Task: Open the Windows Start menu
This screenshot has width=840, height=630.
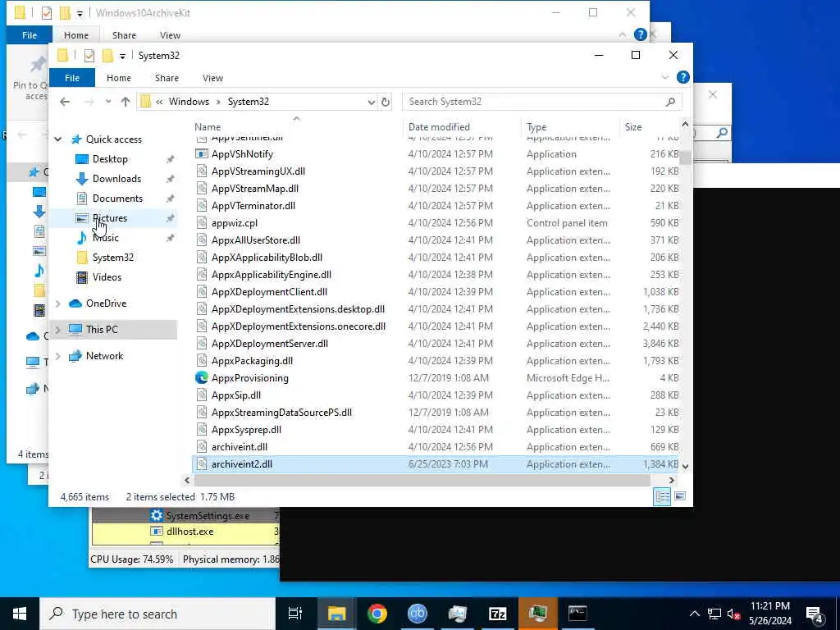Action: coord(20,614)
